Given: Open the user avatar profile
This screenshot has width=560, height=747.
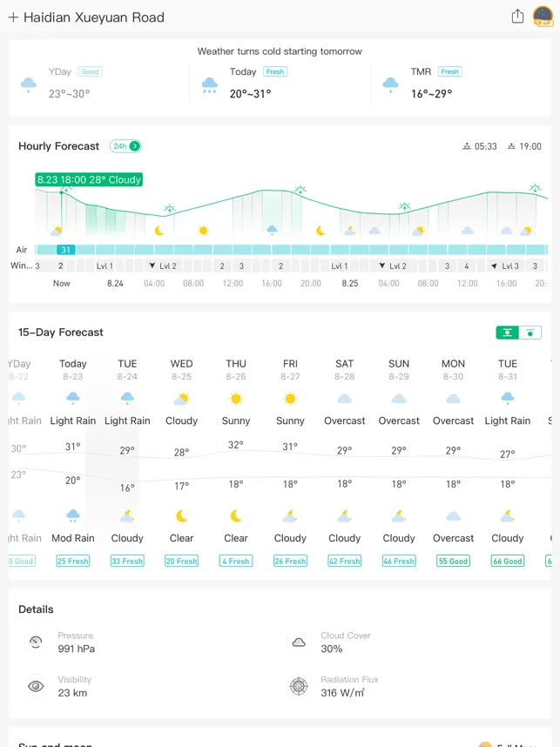Looking at the screenshot, I should pos(543,17).
